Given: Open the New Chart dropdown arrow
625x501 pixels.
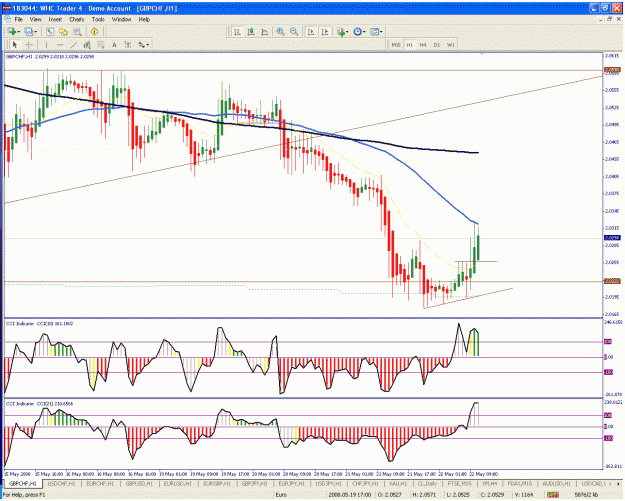Looking at the screenshot, I should (x=18, y=31).
